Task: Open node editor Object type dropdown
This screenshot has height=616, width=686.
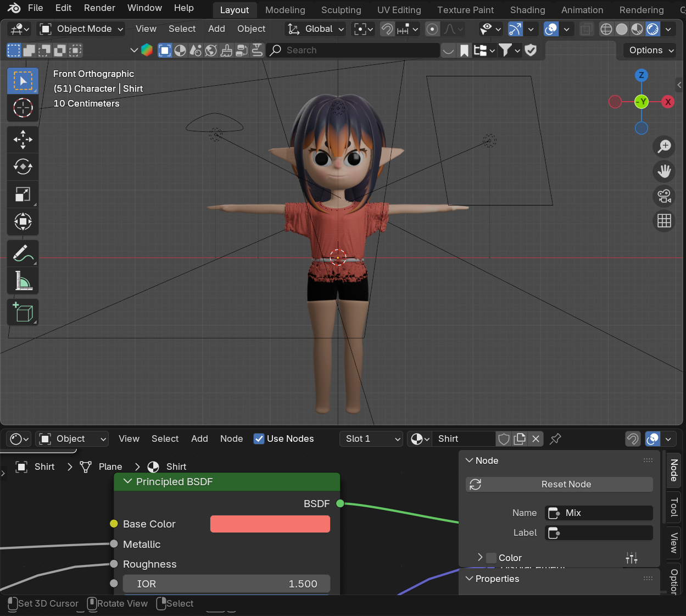Action: pos(72,439)
